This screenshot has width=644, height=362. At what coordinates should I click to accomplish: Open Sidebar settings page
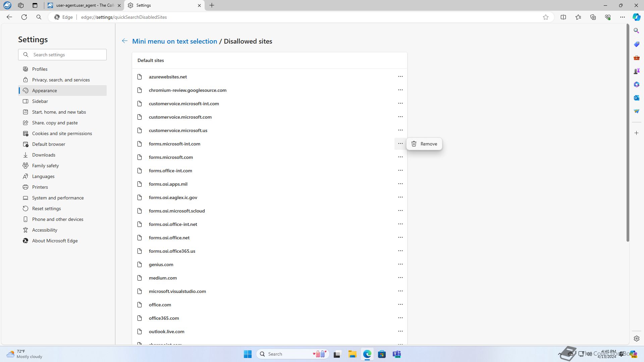pyautogui.click(x=62, y=101)
